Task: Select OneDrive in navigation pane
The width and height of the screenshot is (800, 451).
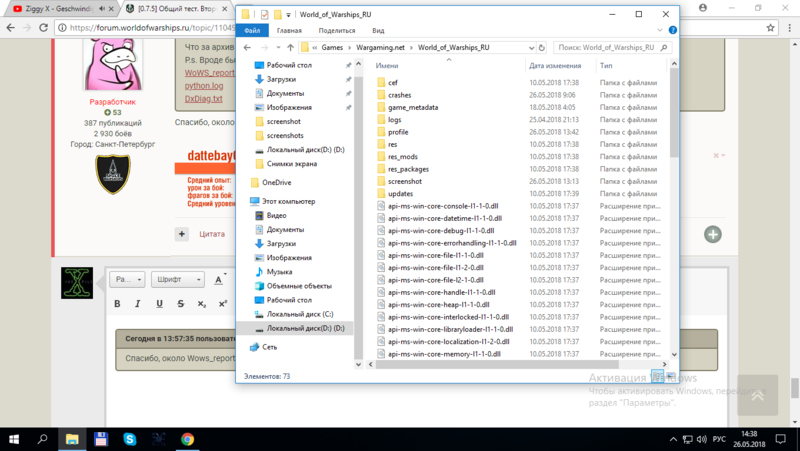Action: (x=277, y=183)
